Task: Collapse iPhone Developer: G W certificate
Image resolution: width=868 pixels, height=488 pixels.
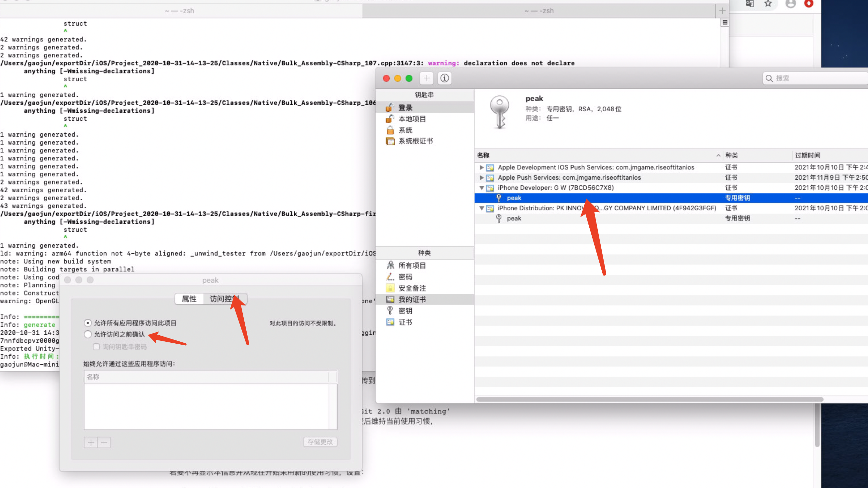Action: point(482,188)
